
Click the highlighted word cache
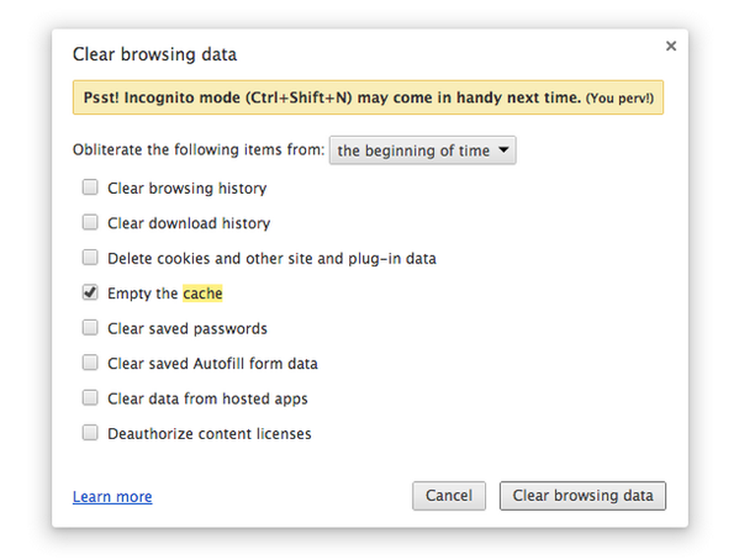click(x=203, y=293)
